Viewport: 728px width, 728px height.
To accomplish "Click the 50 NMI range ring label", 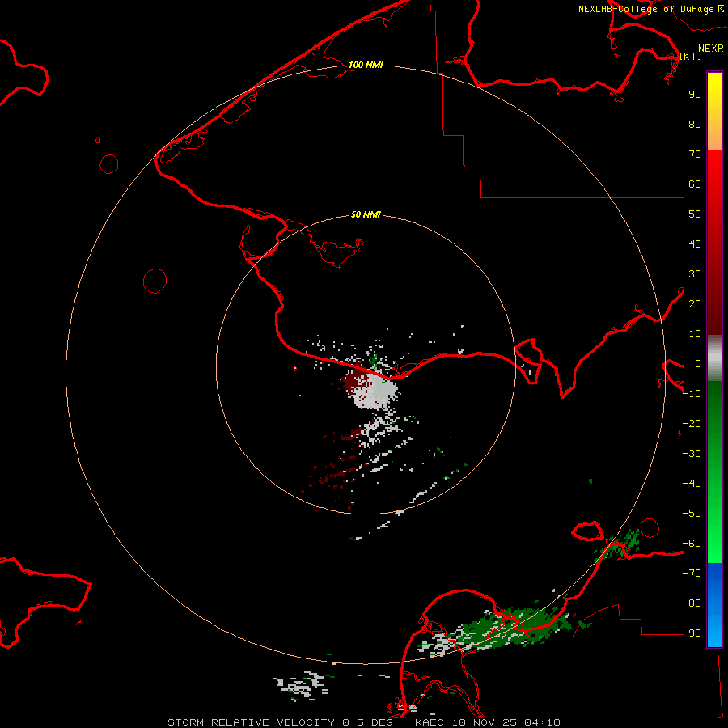I will [366, 214].
